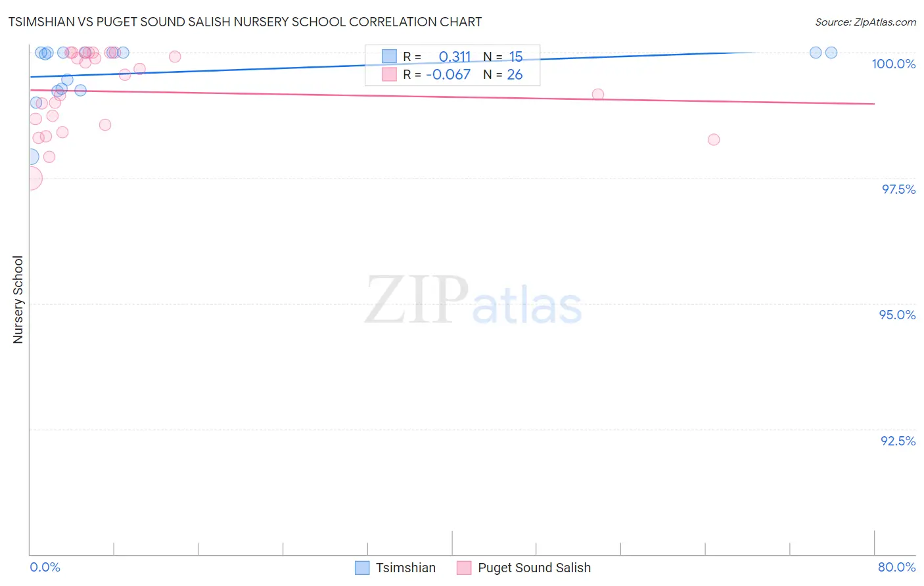This screenshot has width=924, height=586.
Task: Select the pink data point farthest to the right
Action: coord(714,139)
